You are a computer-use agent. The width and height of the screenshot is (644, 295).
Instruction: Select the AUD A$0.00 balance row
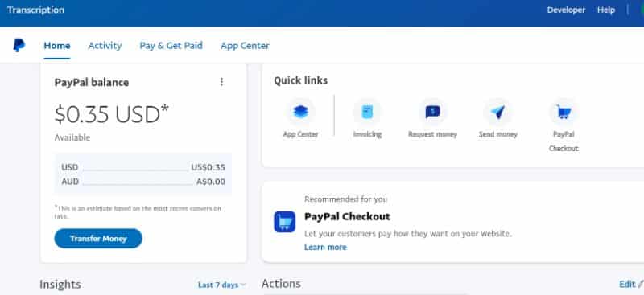point(143,182)
